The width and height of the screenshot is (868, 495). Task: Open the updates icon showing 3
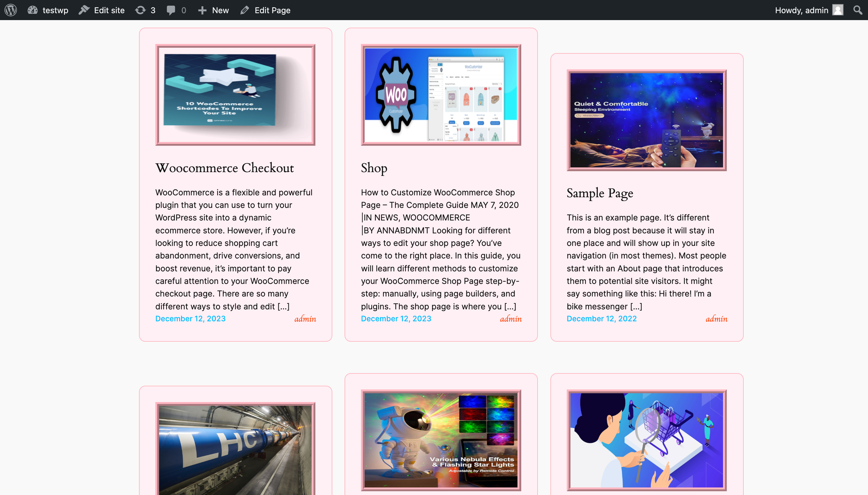coord(140,10)
